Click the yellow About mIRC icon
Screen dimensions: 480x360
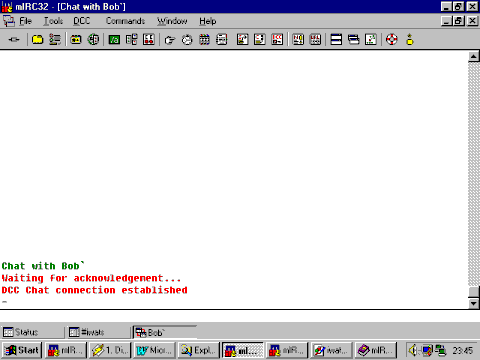(x=410, y=40)
